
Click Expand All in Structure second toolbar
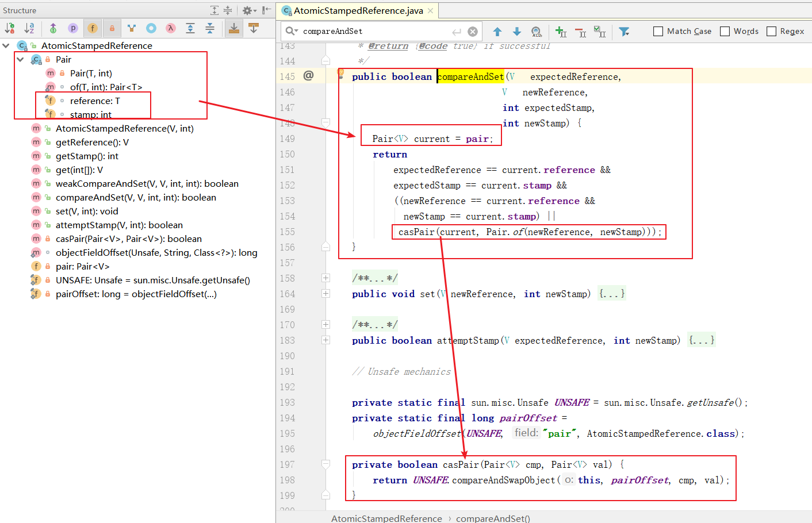point(190,28)
